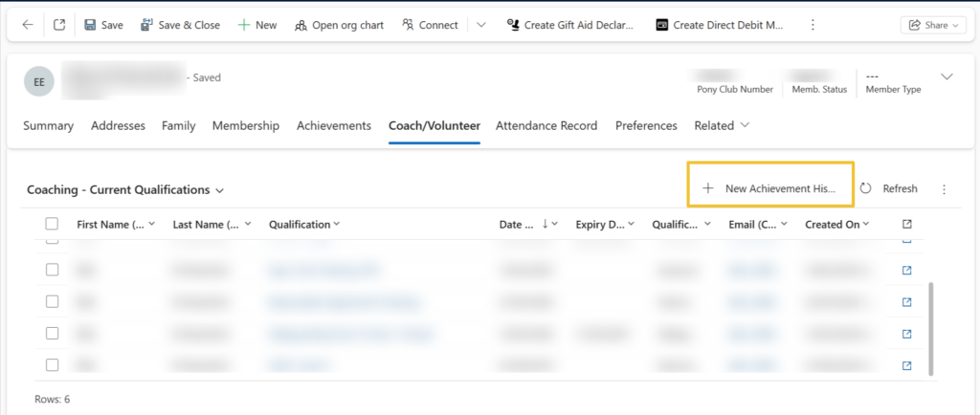Expand the Related tab dropdown

(722, 125)
